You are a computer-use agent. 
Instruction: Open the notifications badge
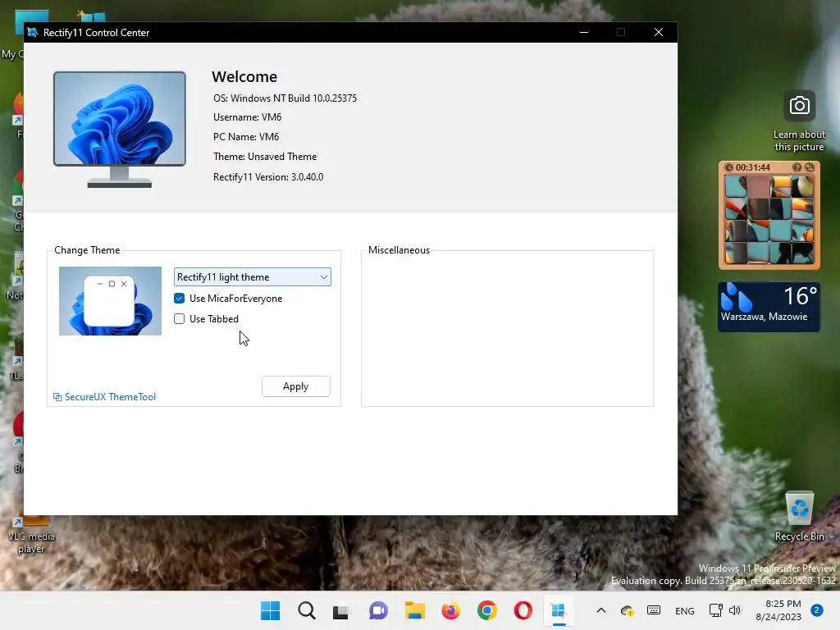tap(817, 610)
